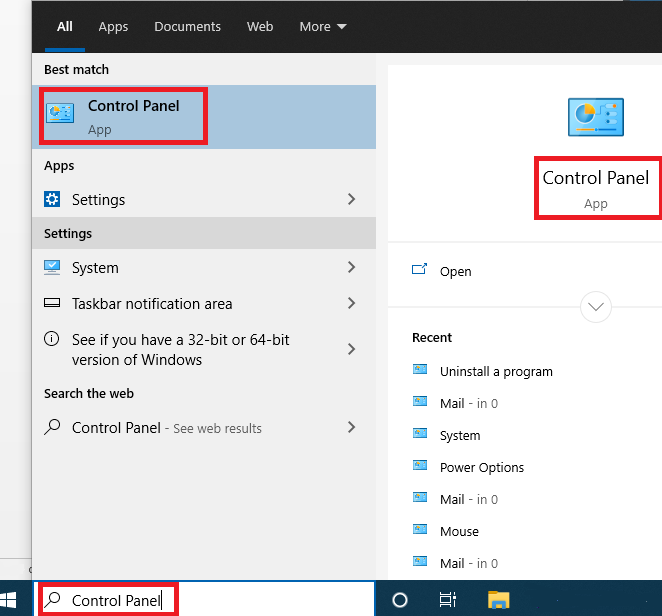Click the Open icon in preview pane

[x=419, y=269]
